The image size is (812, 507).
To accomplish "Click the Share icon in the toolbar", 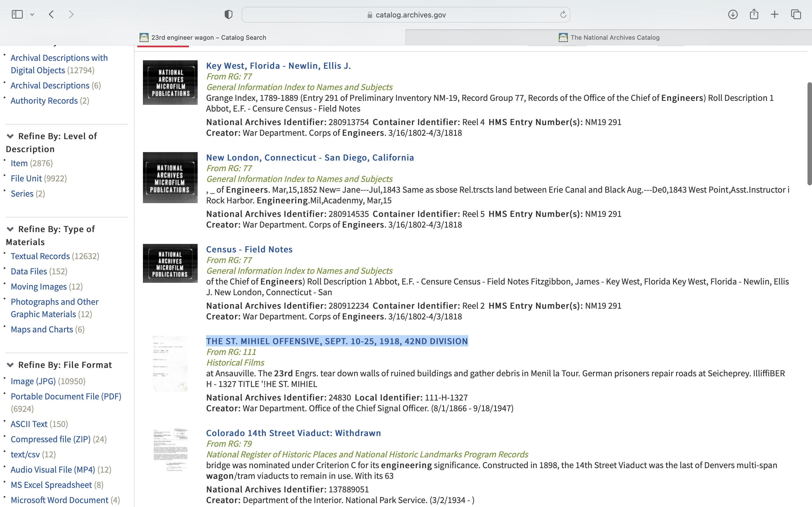I will pyautogui.click(x=754, y=14).
